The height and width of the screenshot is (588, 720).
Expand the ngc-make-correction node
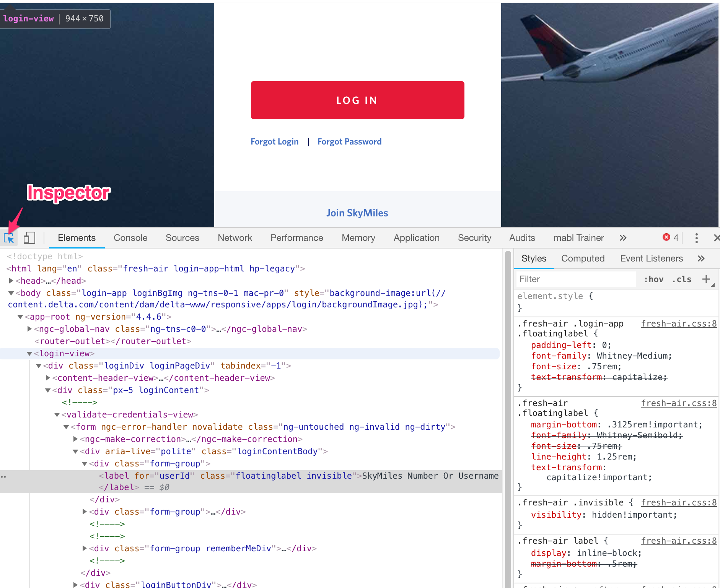point(75,439)
